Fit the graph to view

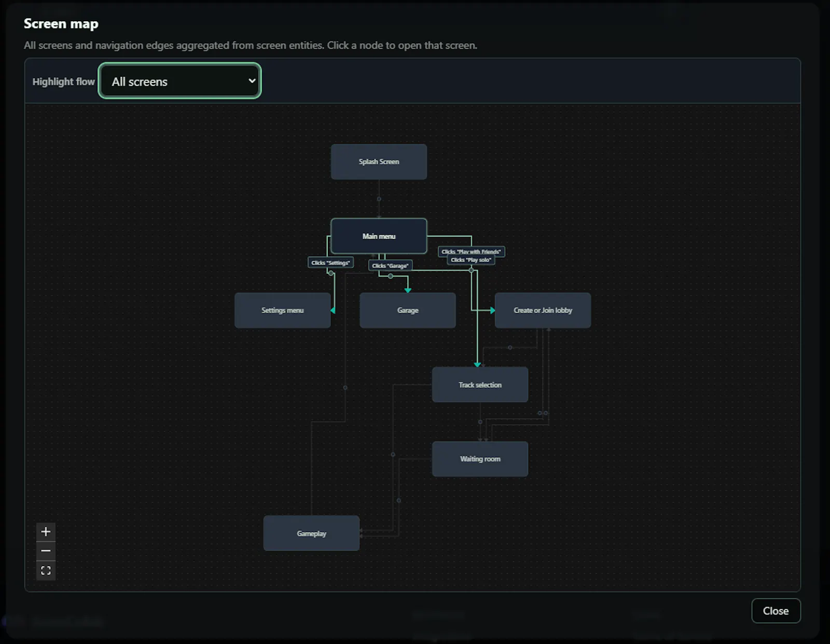point(46,570)
